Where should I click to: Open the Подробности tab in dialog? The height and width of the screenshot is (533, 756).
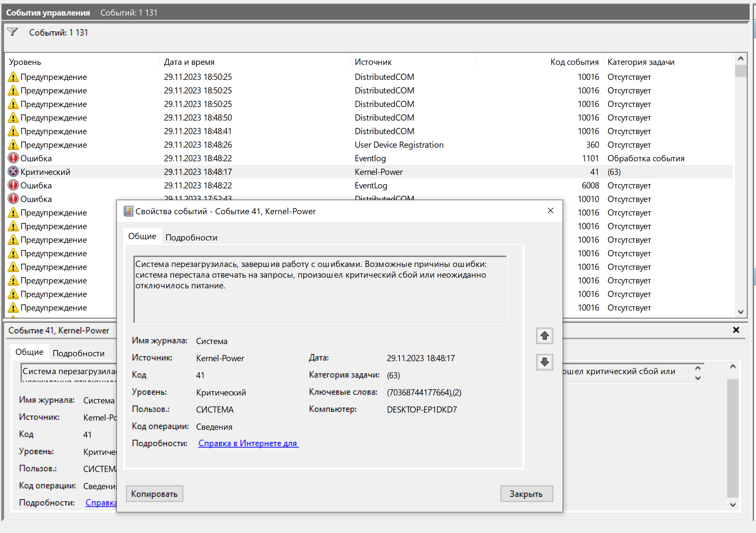pyautogui.click(x=191, y=237)
